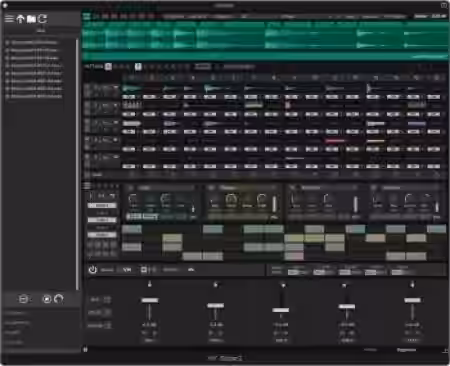This screenshot has height=366, width=450.
Task: Toggle the third checkbox at the mixer's left edge
Action: pyautogui.click(x=107, y=325)
